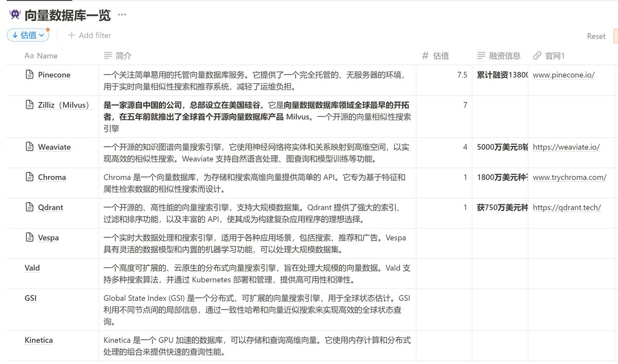Viewport: 618px width, 364px height.
Task: Select the Kinetica row name
Action: [39, 340]
